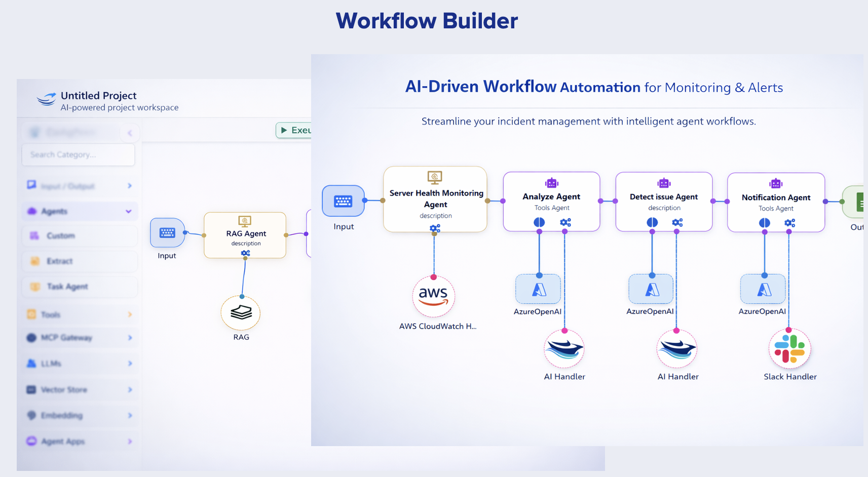Click the Search Category input field

click(78, 154)
